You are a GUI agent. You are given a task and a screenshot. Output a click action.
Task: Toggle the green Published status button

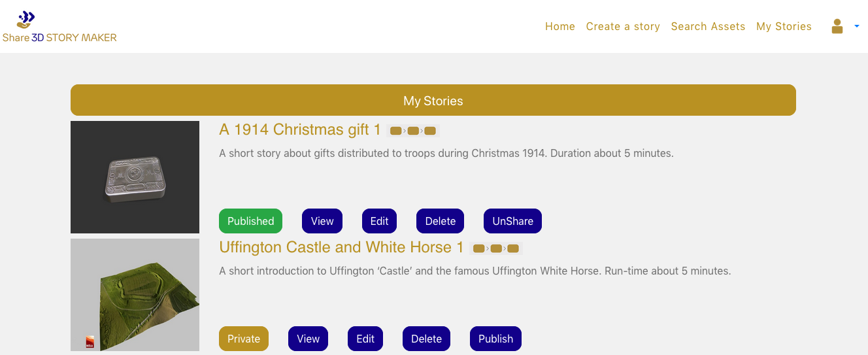pos(250,221)
